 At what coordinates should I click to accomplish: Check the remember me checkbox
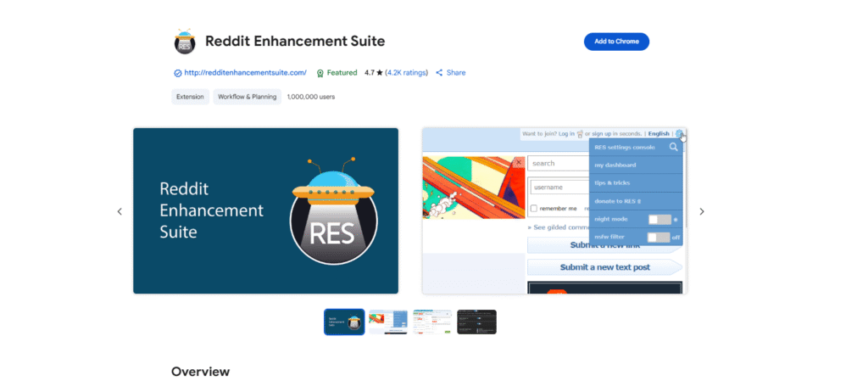coord(533,208)
